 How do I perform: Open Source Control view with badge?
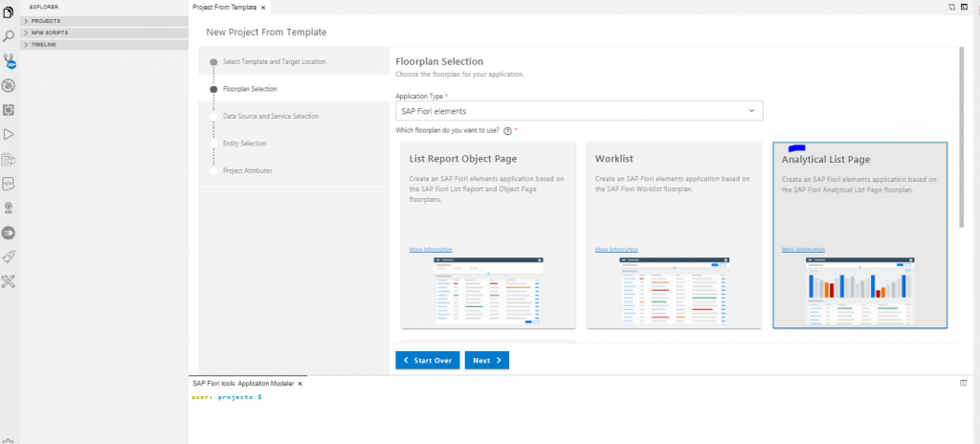coord(9,60)
